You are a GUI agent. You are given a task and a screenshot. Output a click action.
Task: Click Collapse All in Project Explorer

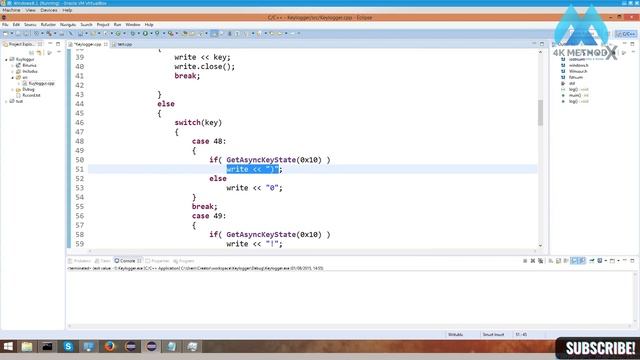(x=31, y=53)
